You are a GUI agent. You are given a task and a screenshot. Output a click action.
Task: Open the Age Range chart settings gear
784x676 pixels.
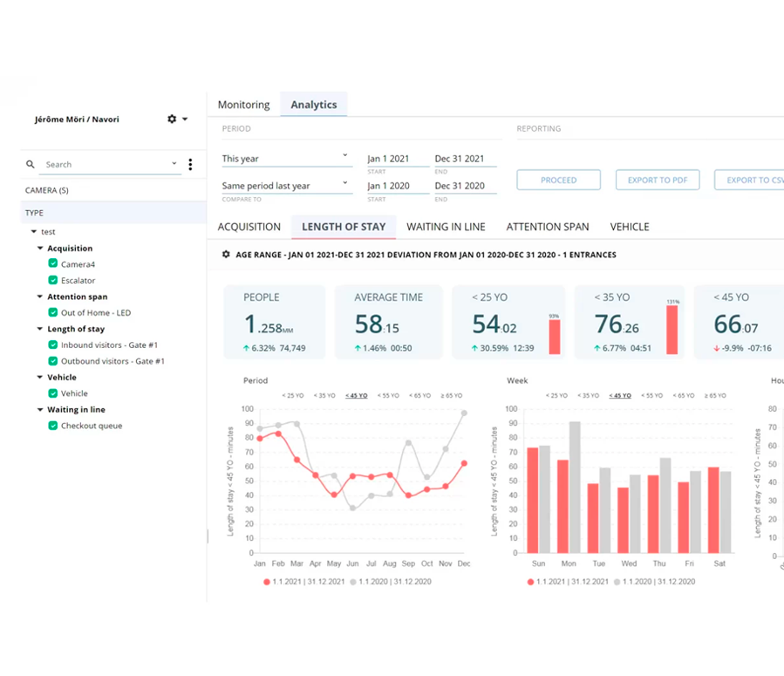226,255
